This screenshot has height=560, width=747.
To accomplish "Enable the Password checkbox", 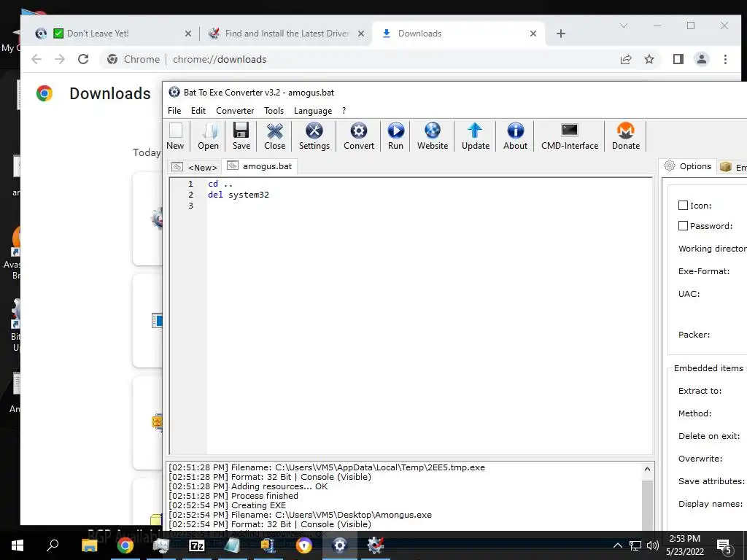I will click(x=683, y=226).
